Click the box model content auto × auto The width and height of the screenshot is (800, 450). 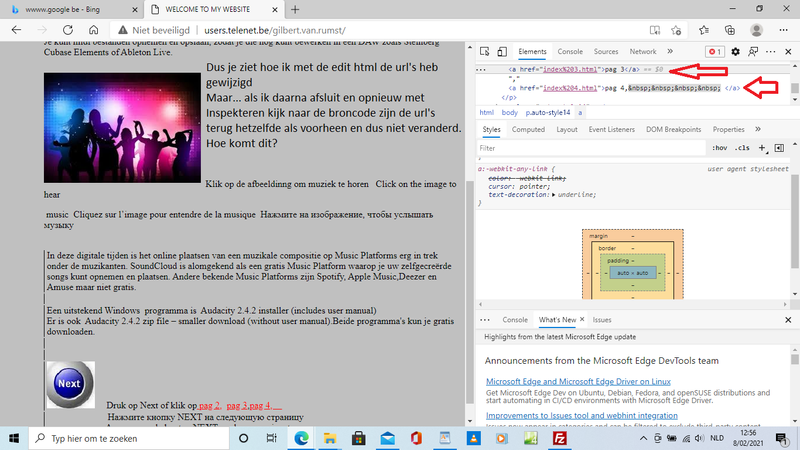click(x=633, y=273)
